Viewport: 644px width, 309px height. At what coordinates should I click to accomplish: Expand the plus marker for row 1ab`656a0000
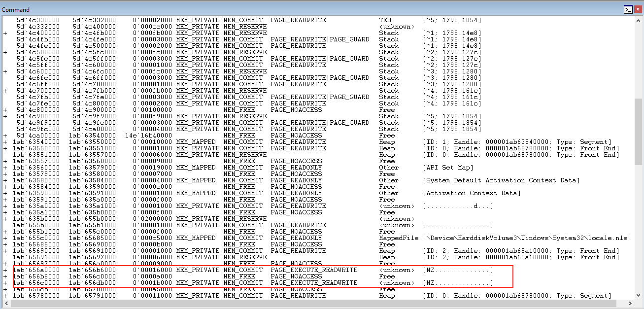point(5,270)
